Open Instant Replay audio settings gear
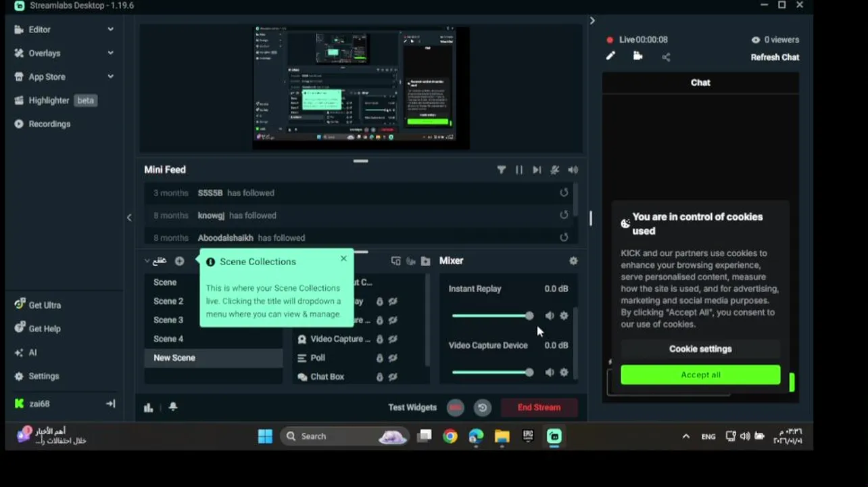The height and width of the screenshot is (487, 868). coord(564,316)
